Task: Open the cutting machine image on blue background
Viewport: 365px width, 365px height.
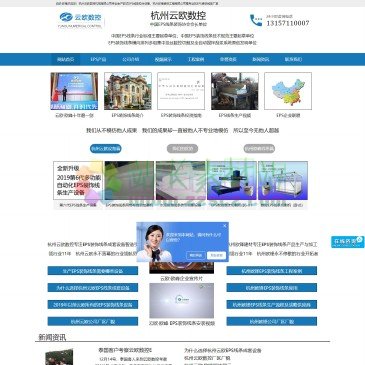Action: point(232,181)
